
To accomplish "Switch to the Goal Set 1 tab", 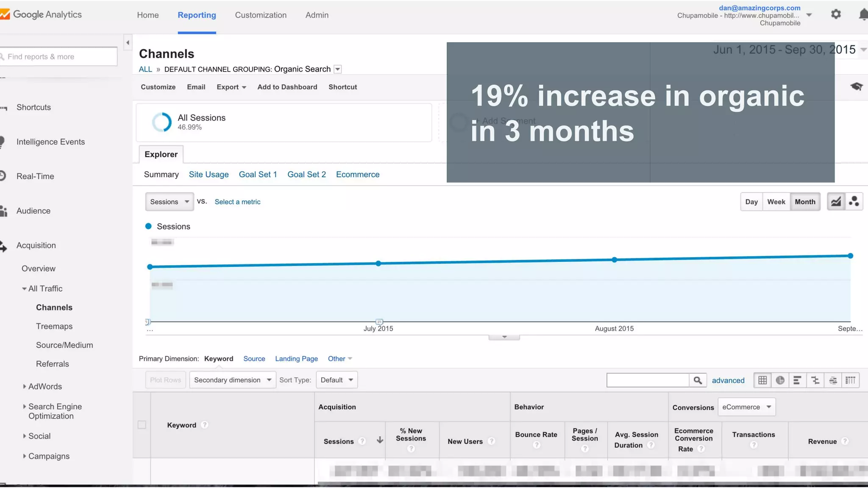I will point(258,175).
